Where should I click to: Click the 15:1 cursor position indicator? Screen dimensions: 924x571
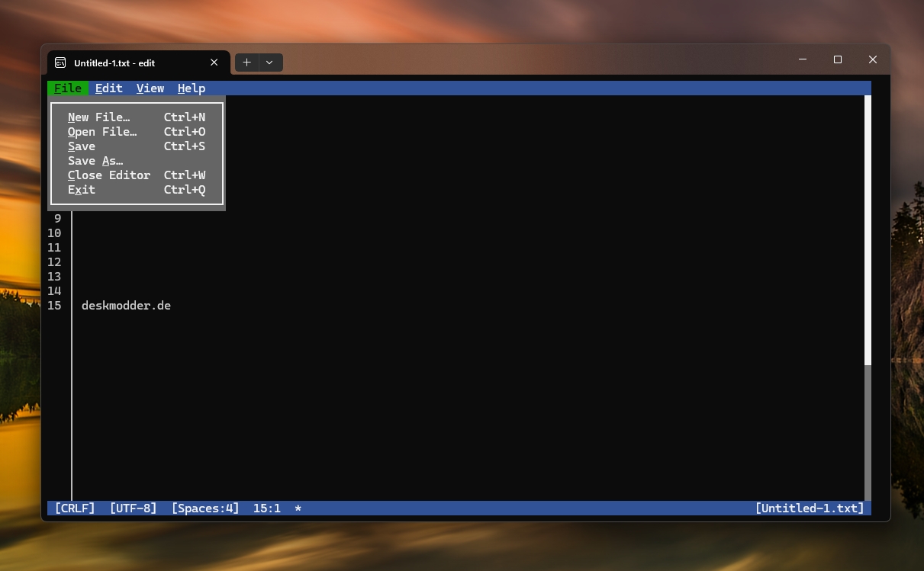[x=267, y=508]
